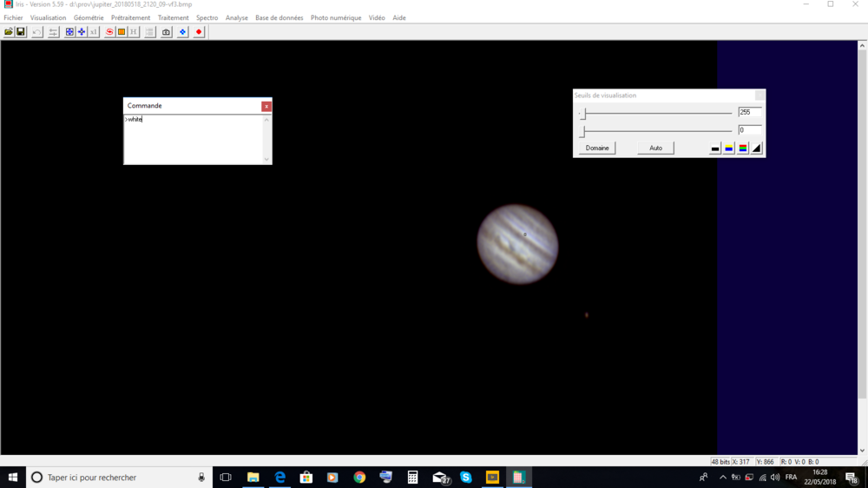
Task: Click the Commande window scroll up arrow
Action: [x=266, y=120]
